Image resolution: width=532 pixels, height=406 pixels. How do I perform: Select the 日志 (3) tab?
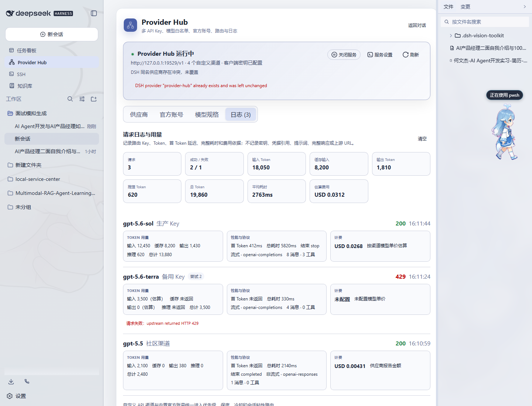tap(241, 115)
